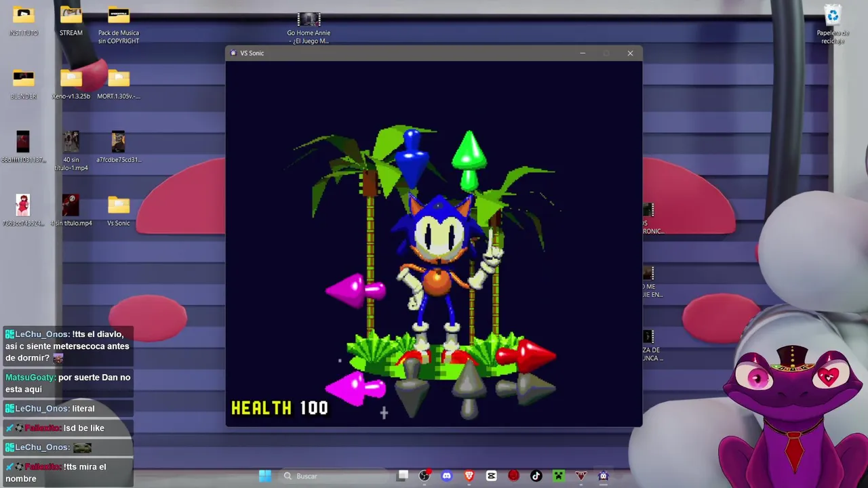
Task: Switch to OBS Studio in taskbar
Action: [425, 476]
